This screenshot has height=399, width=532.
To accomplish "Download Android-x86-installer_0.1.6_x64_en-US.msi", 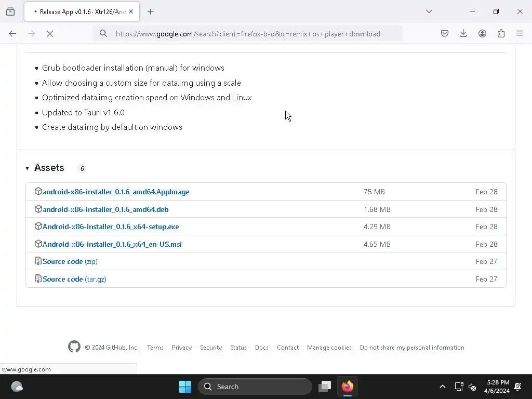I will click(112, 244).
